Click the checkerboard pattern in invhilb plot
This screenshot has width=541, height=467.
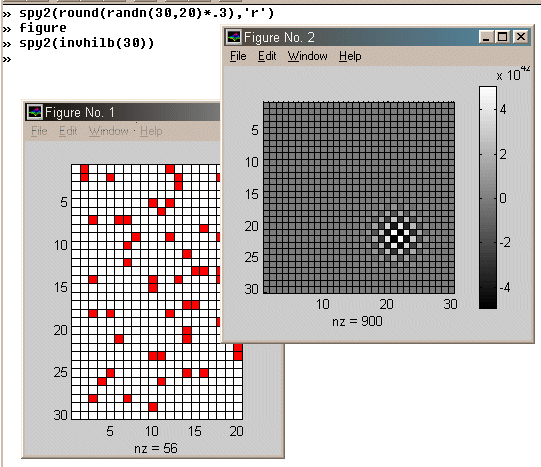click(394, 236)
